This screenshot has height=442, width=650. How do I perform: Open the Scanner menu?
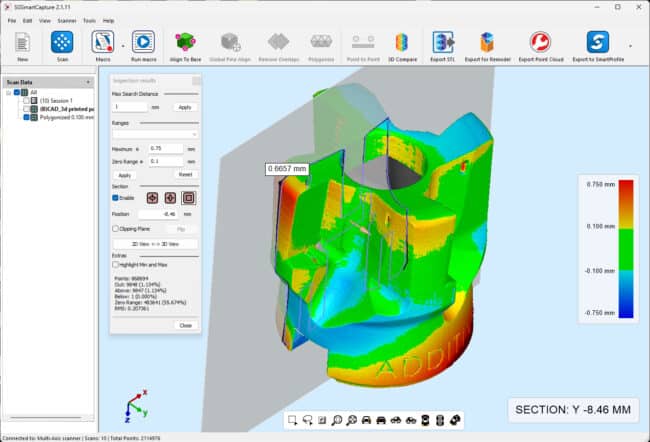(x=66, y=20)
